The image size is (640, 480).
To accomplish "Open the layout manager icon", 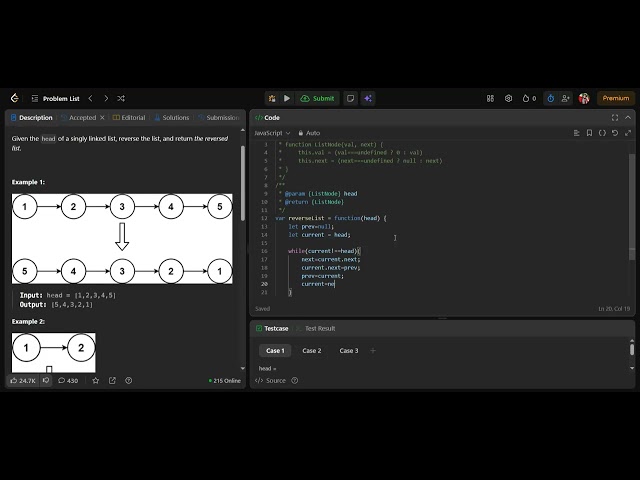I will pos(490,98).
